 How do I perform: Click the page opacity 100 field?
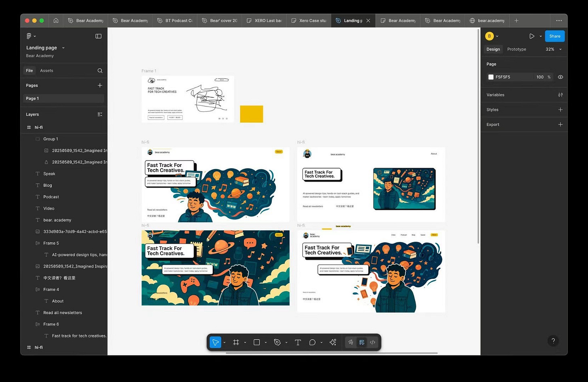click(540, 77)
